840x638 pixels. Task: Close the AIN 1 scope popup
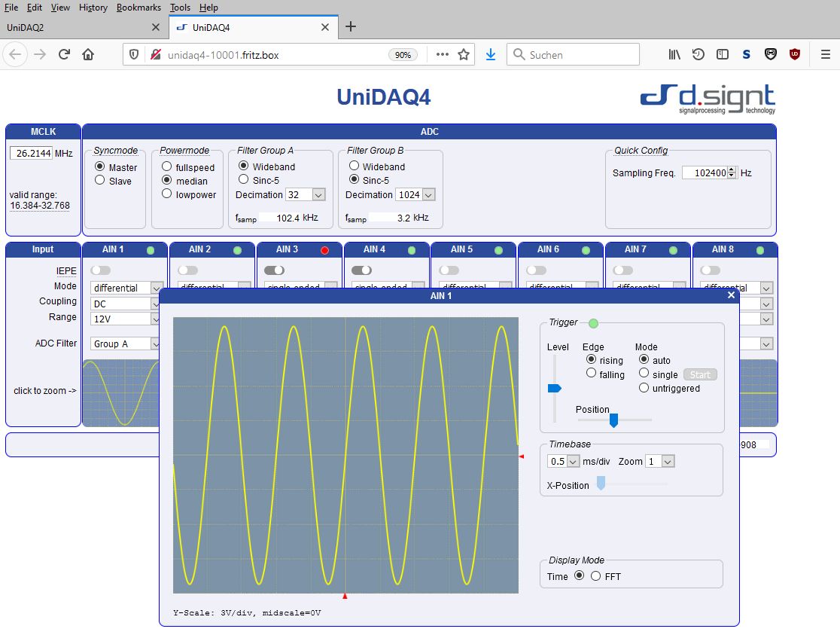[x=732, y=295]
